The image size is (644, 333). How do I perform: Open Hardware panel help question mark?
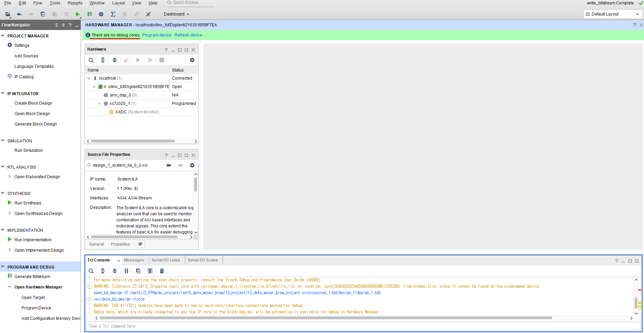click(166, 50)
